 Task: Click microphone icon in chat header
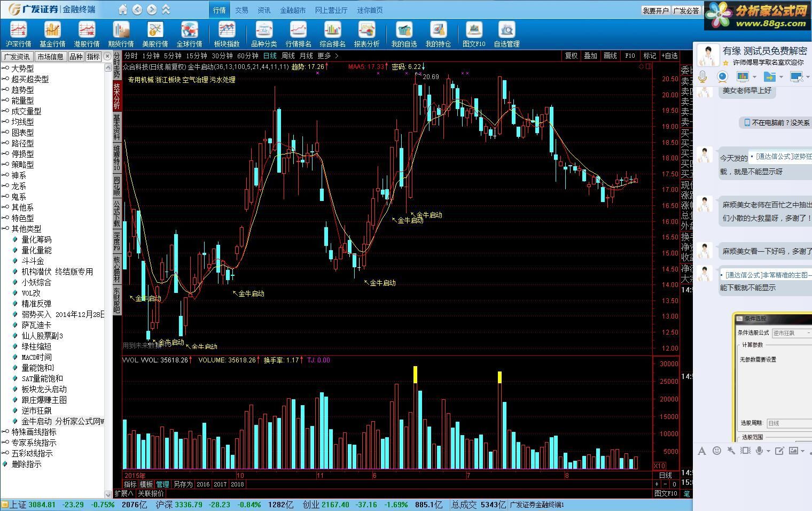tap(702, 77)
